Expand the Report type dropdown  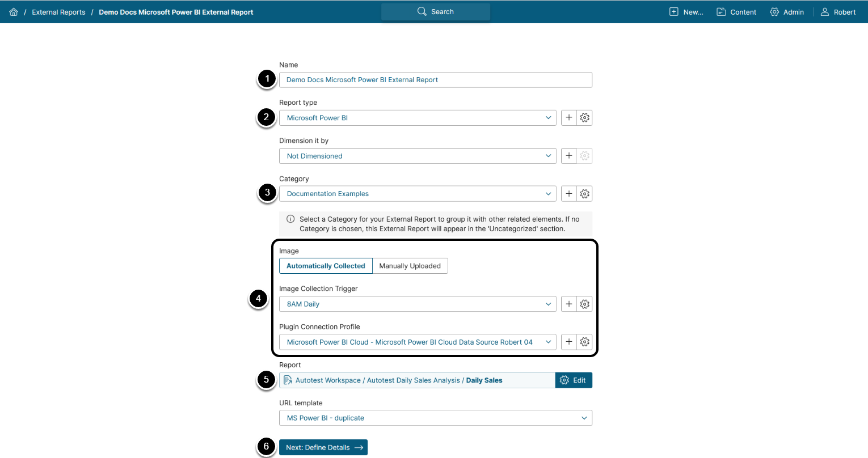(418, 118)
